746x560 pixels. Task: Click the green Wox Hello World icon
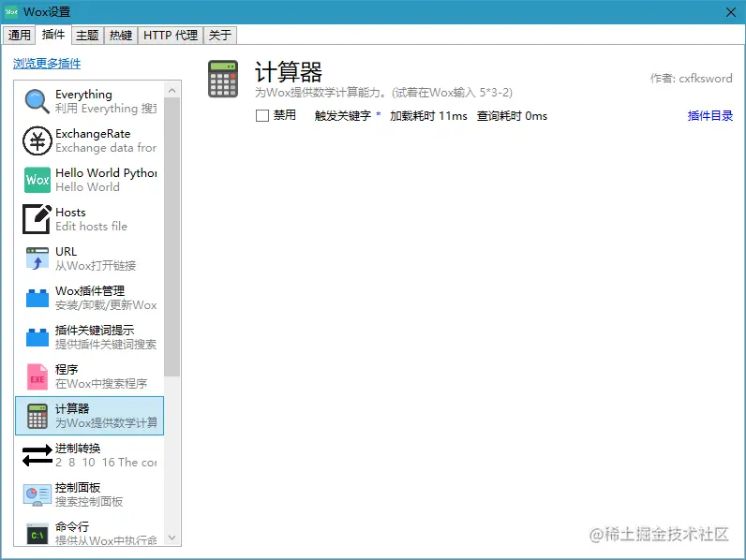37,180
